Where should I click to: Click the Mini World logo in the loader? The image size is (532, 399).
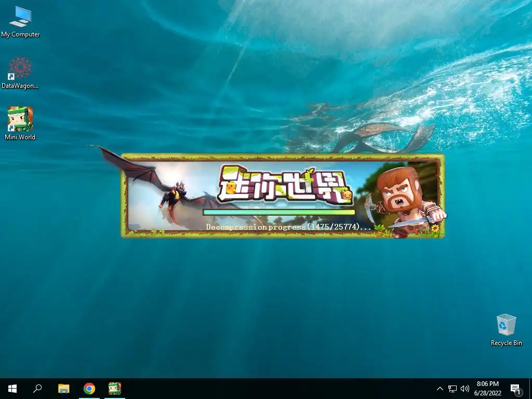tap(285, 185)
